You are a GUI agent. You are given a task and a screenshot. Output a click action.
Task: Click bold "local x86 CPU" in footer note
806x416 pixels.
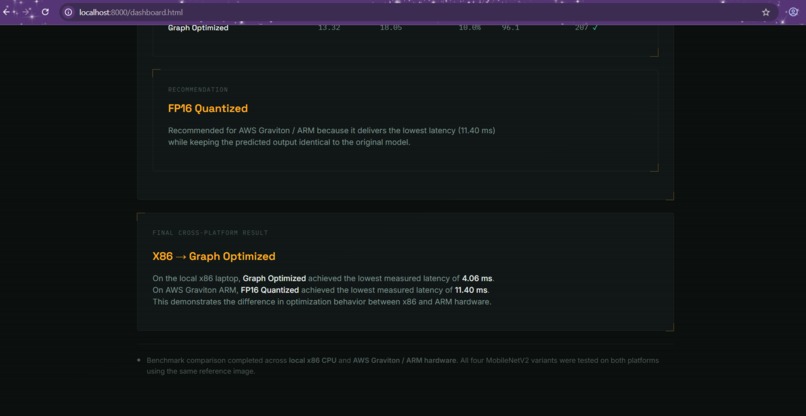tap(313, 360)
